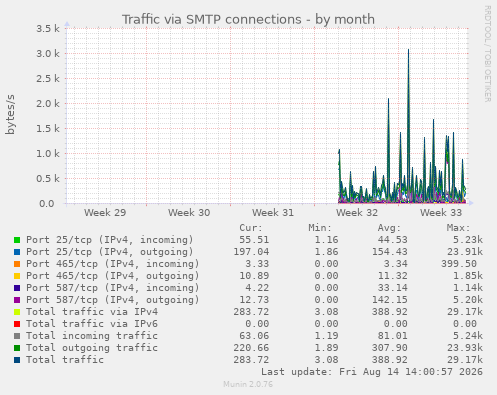Viewport: 497px width, 395px height.
Task: Click the 'Port 465/tcp (IPv4, incoming)' legend label
Action: (x=113, y=264)
